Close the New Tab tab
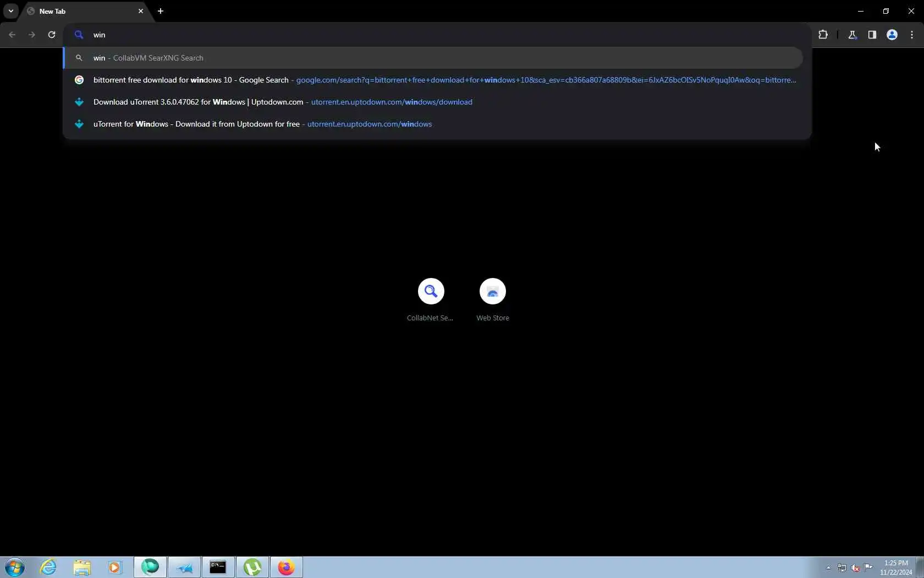924x578 pixels. [x=141, y=11]
